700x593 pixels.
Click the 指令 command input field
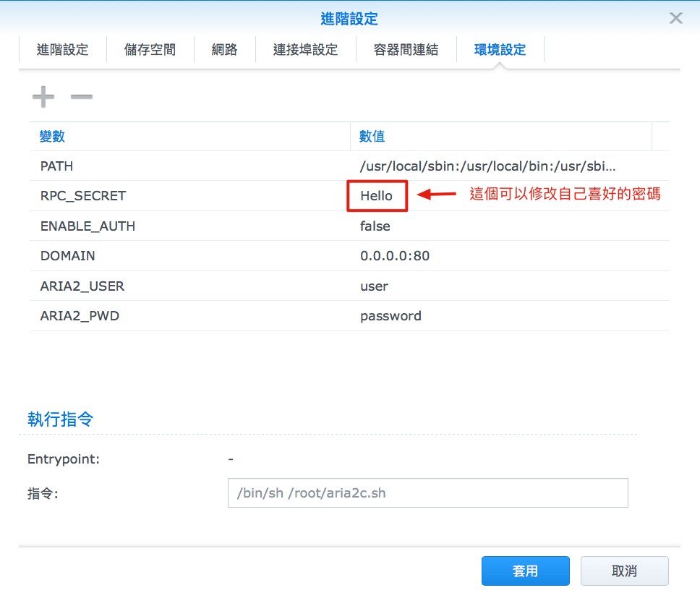[427, 492]
